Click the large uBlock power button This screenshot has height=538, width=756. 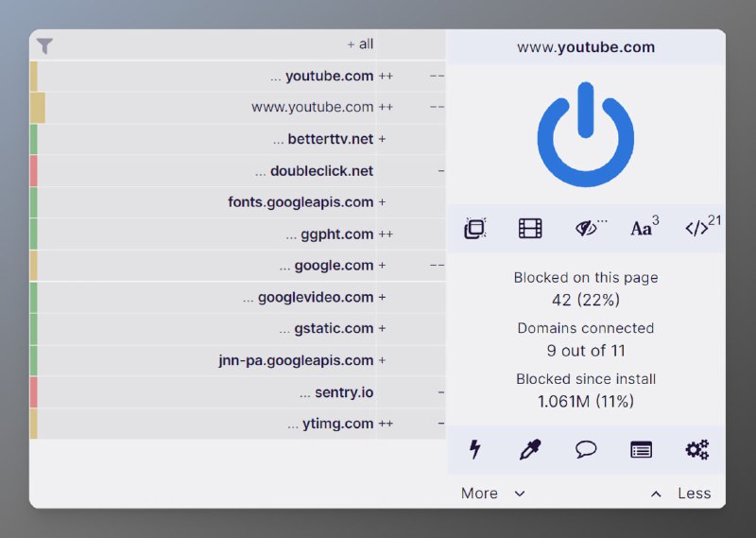tap(585, 134)
